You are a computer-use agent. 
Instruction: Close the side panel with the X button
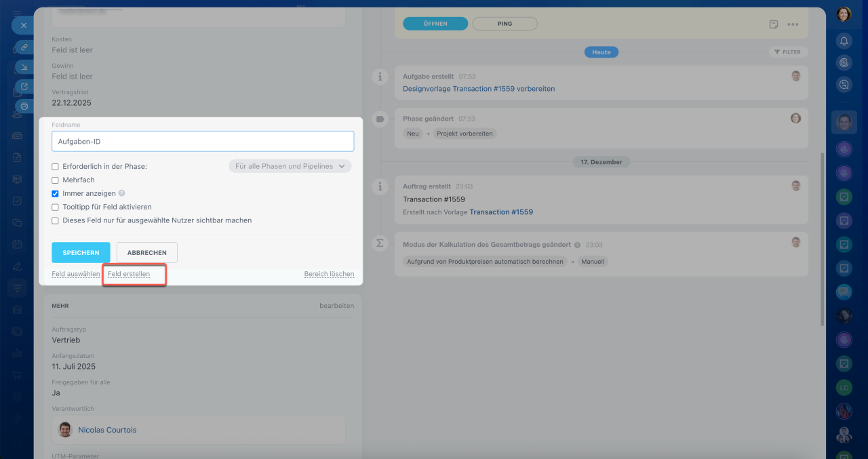(22, 25)
